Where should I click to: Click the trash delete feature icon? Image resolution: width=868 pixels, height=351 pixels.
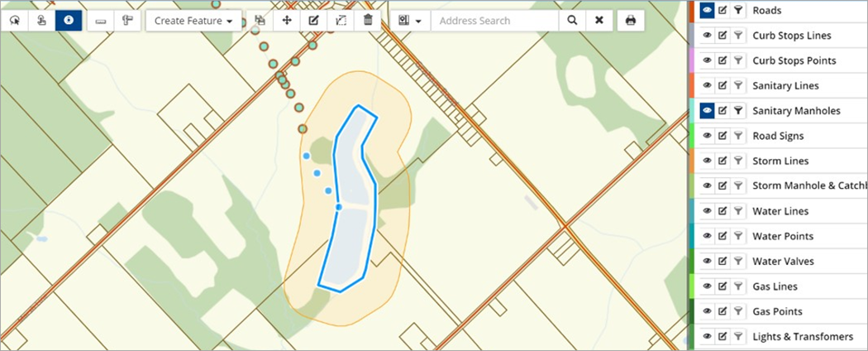click(x=368, y=21)
